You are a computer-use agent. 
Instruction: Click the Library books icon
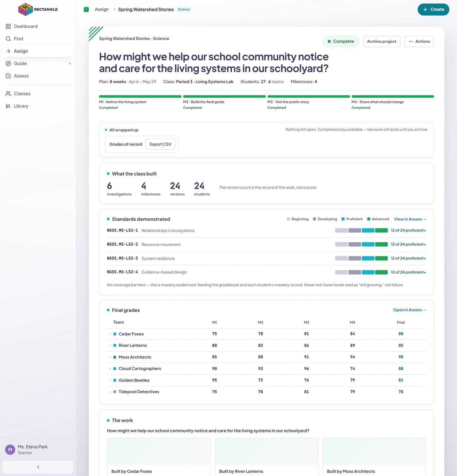[x=8, y=106]
